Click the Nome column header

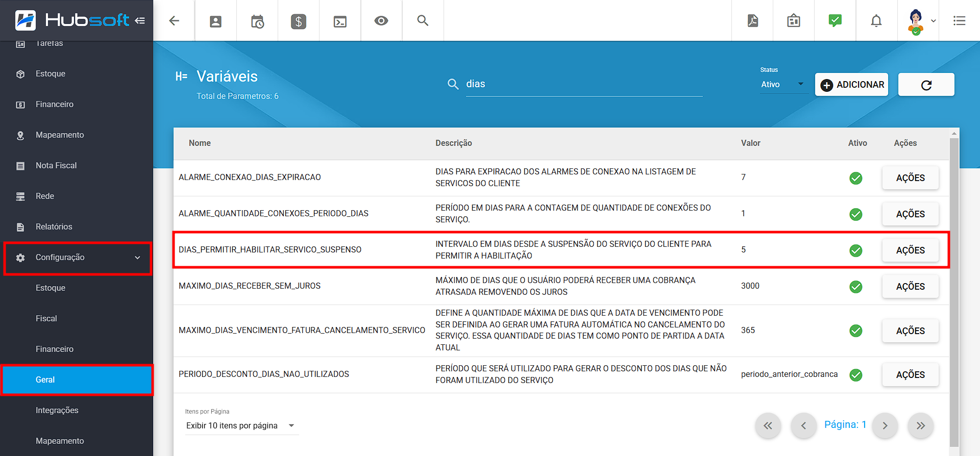click(x=200, y=143)
